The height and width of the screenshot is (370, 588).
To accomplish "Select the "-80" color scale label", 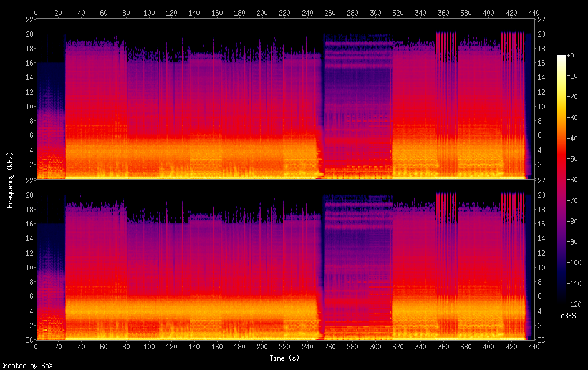I will click(x=572, y=221).
